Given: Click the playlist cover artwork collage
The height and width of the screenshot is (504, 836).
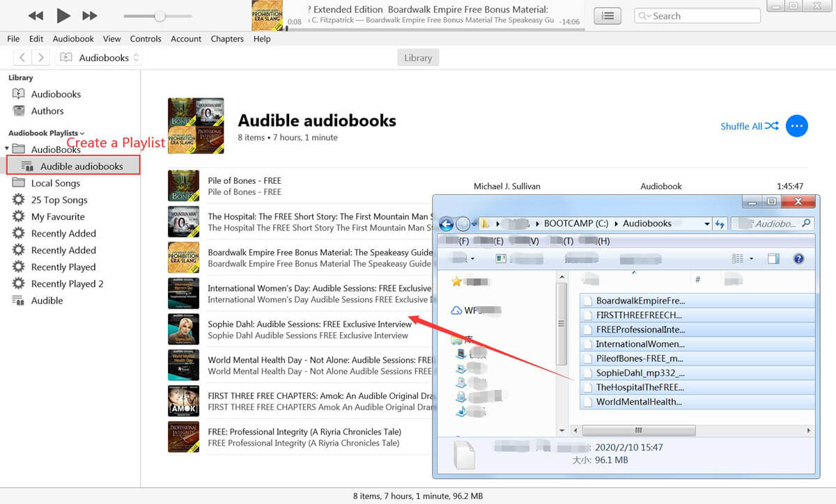Looking at the screenshot, I should point(196,126).
